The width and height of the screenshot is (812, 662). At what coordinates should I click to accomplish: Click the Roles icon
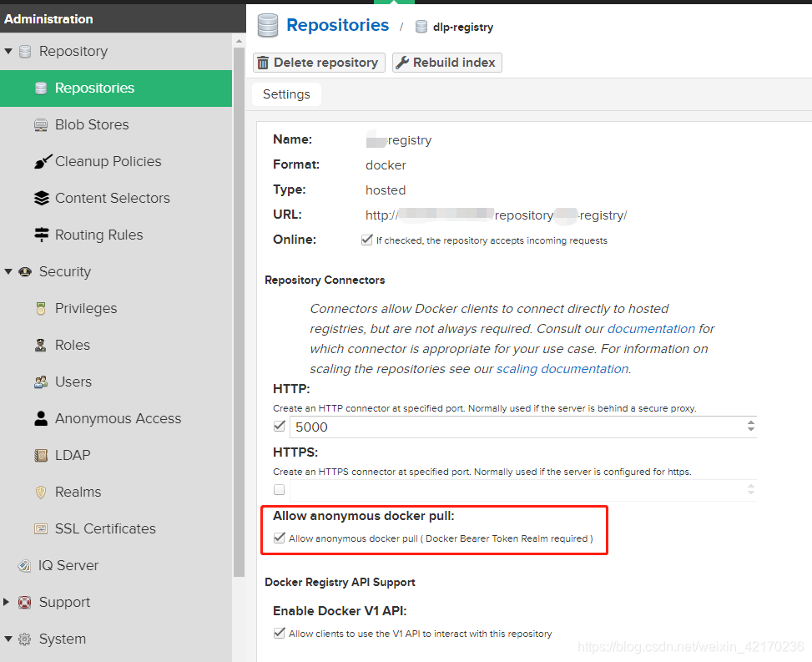click(41, 345)
